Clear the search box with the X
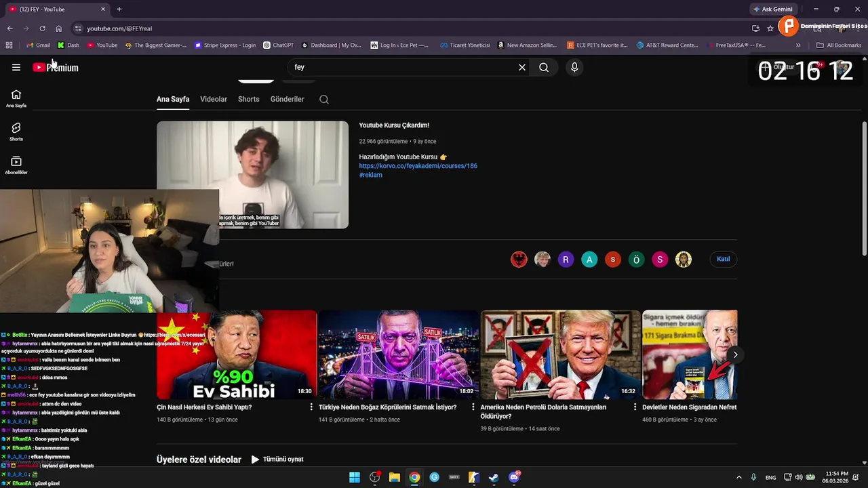The image size is (868, 488). [x=522, y=67]
